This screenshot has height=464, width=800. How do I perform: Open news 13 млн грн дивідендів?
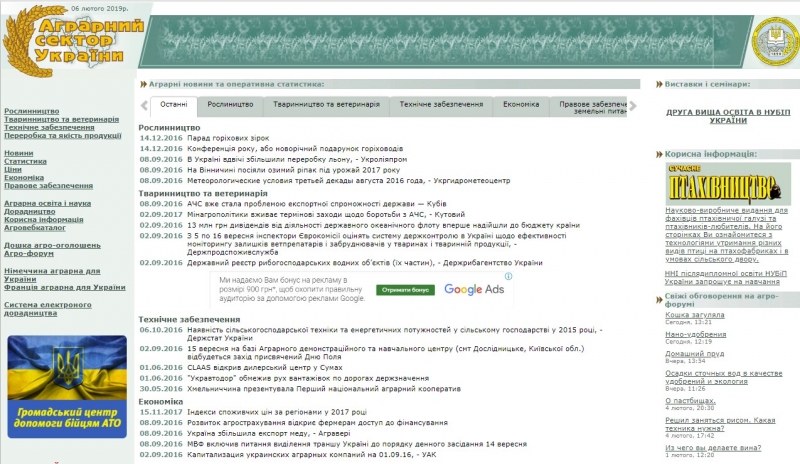click(383, 225)
